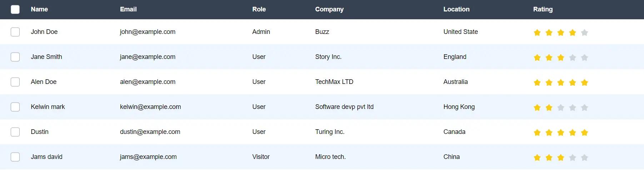Click the fifth star for Kelwin mark

click(x=584, y=107)
